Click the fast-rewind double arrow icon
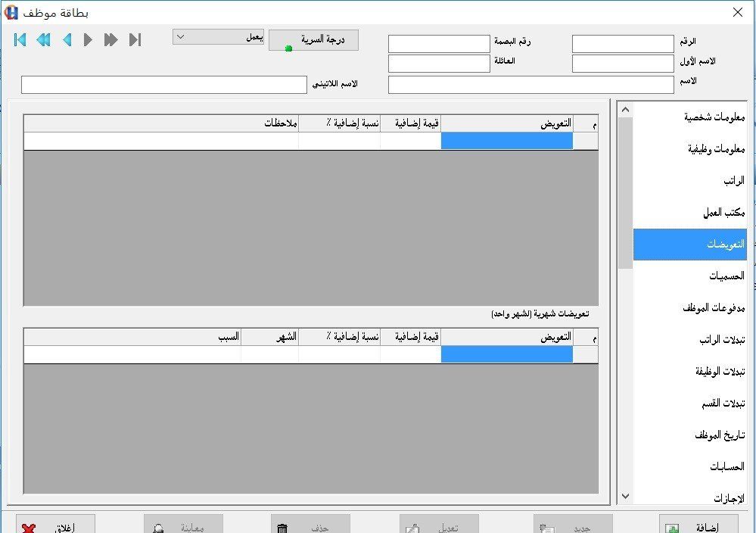The height and width of the screenshot is (533, 756). (43, 39)
